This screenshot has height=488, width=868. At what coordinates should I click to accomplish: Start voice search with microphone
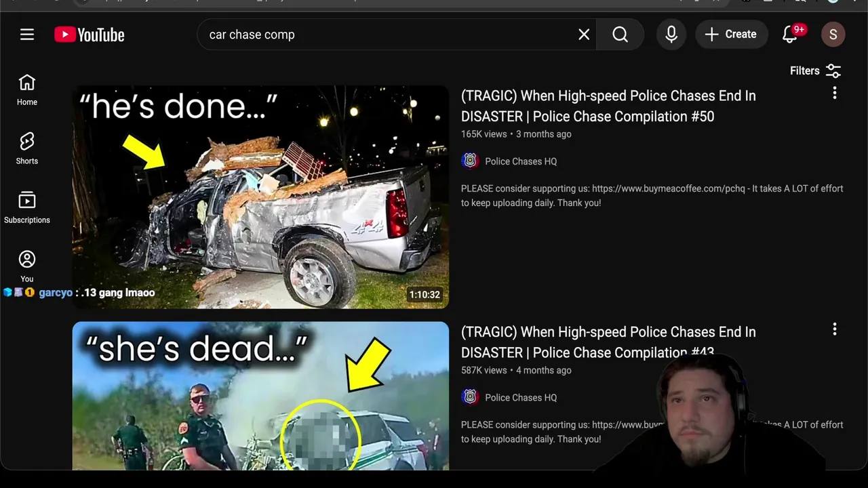[x=671, y=35]
